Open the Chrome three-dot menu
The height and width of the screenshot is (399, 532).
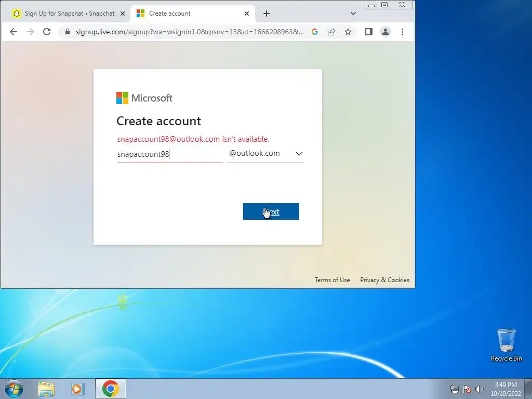point(403,32)
